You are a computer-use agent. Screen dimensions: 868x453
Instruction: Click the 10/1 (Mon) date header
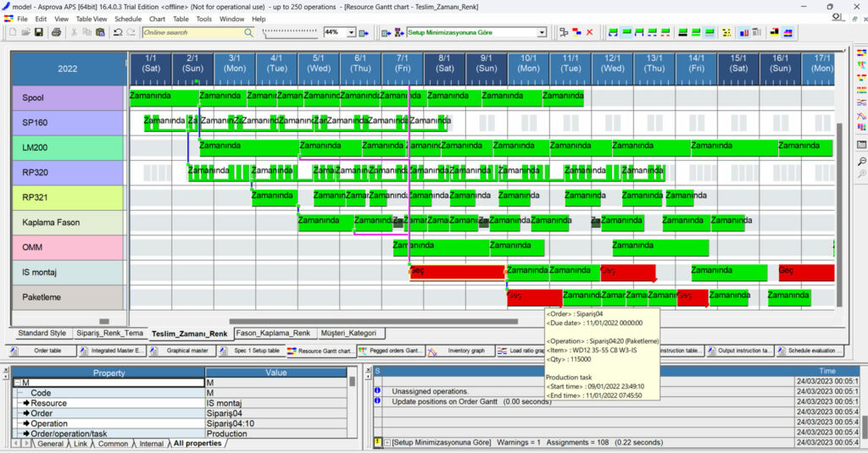click(528, 69)
